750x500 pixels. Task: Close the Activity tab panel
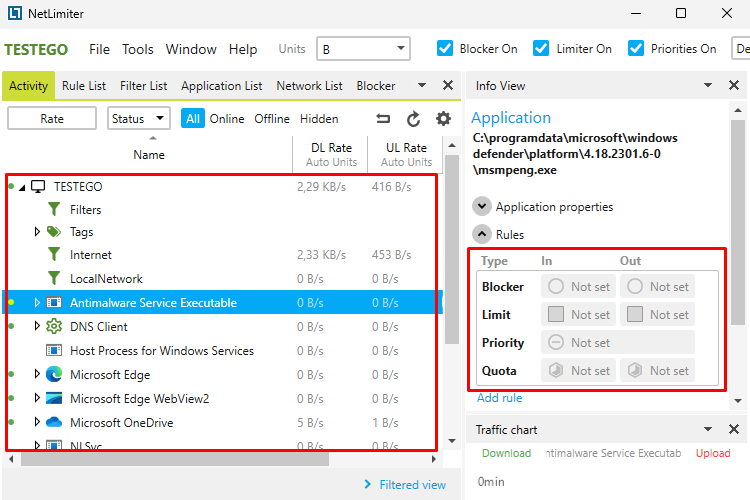(x=448, y=85)
